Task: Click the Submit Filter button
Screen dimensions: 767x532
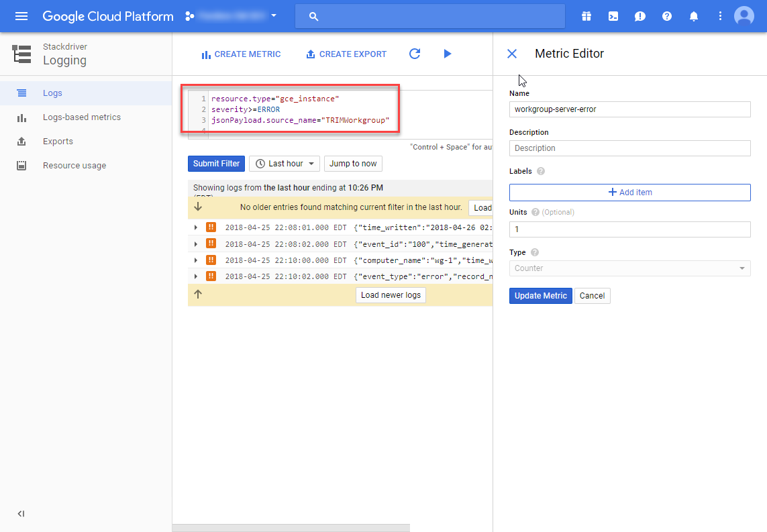Action: click(x=216, y=164)
